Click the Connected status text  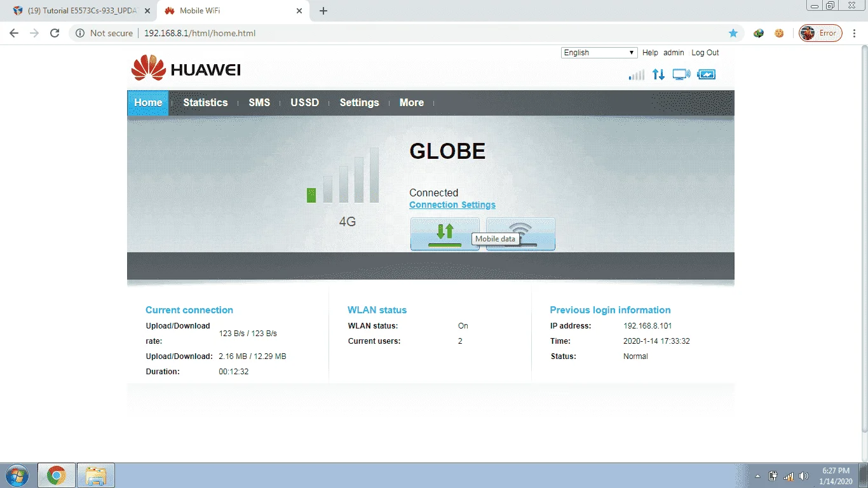(x=433, y=193)
